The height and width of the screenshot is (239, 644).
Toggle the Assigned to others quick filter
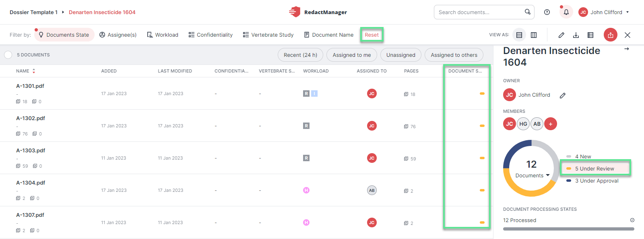454,55
